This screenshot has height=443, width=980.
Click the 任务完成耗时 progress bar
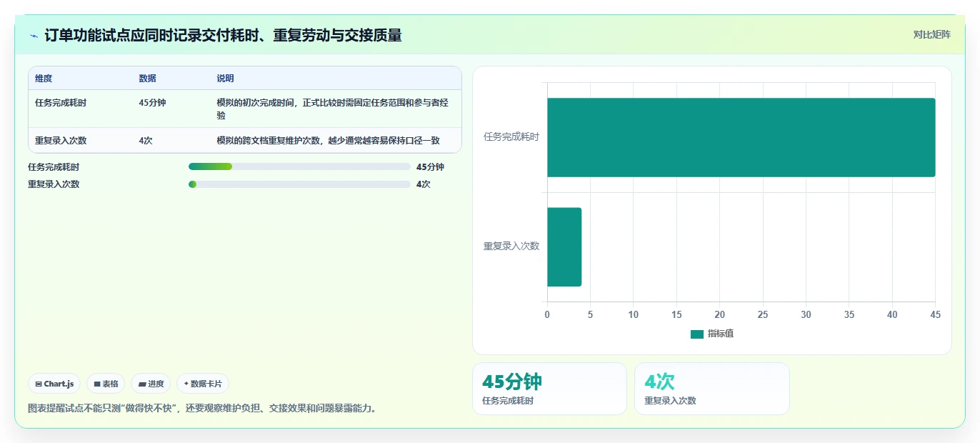299,166
